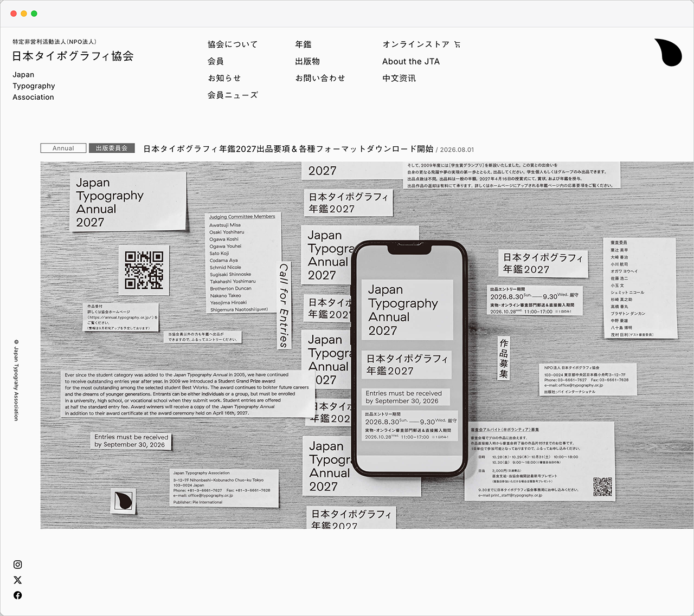The height and width of the screenshot is (616, 694).
Task: Open the Instagram icon link
Action: coord(18,565)
